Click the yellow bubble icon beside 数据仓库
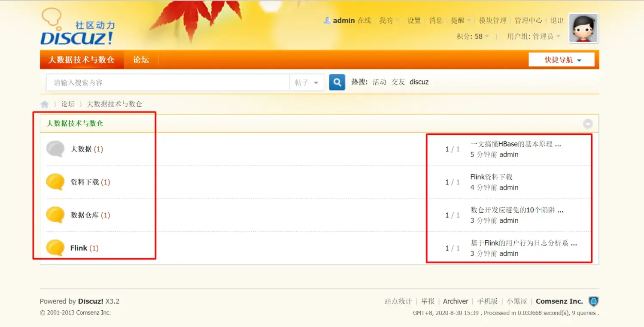644x327 pixels. click(55, 215)
